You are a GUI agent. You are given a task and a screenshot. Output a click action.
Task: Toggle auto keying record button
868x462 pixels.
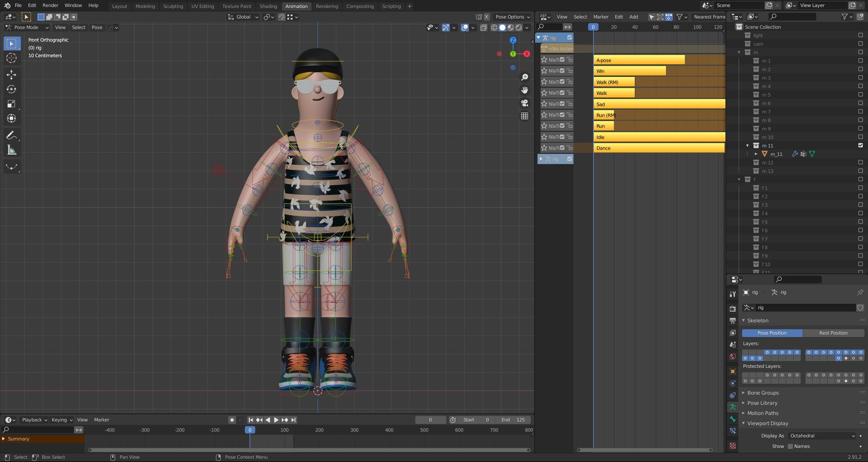(x=232, y=420)
